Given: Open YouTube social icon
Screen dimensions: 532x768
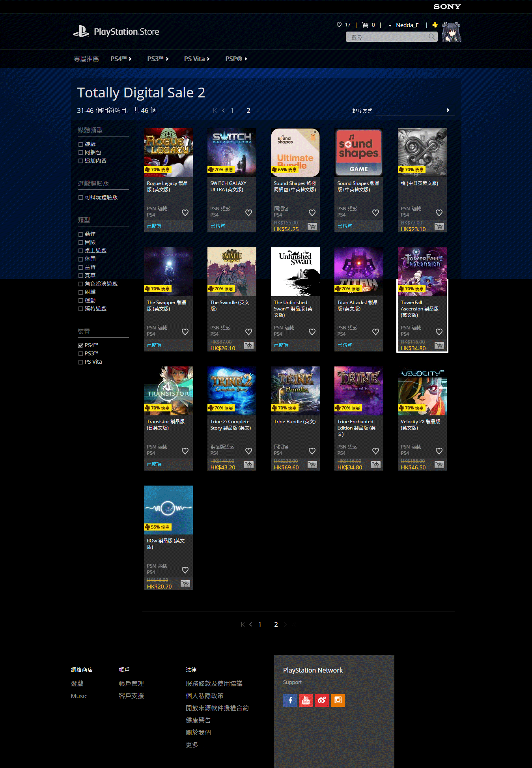Looking at the screenshot, I should pyautogui.click(x=306, y=701).
